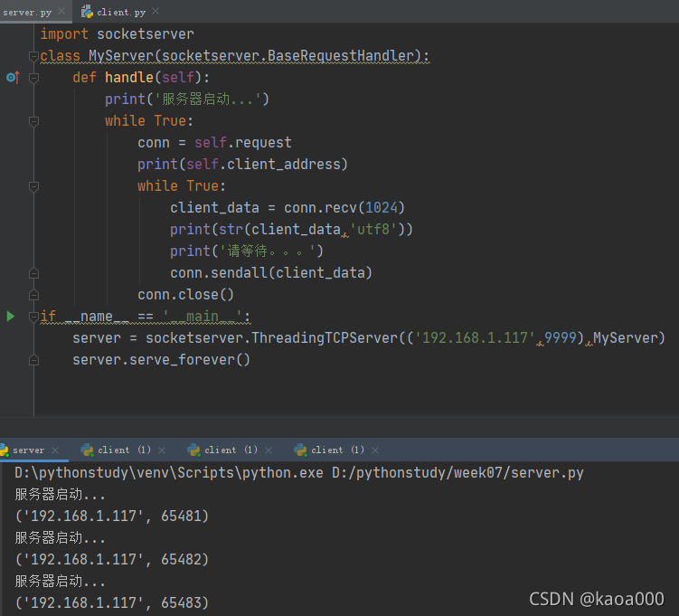The width and height of the screenshot is (679, 616).
Task: Place cursor on 'import socketserver' line
Action: click(x=117, y=33)
